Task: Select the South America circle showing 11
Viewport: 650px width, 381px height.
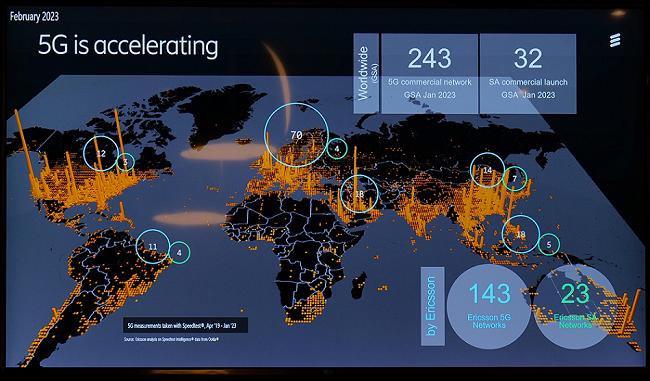Action: pyautogui.click(x=153, y=246)
